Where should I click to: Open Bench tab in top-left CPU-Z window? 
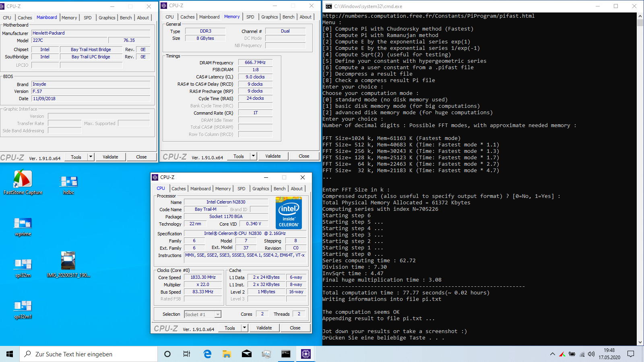[x=126, y=18]
